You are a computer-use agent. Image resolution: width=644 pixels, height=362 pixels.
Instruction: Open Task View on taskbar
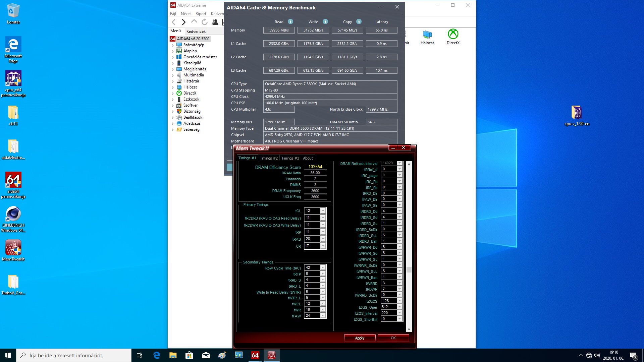point(140,355)
